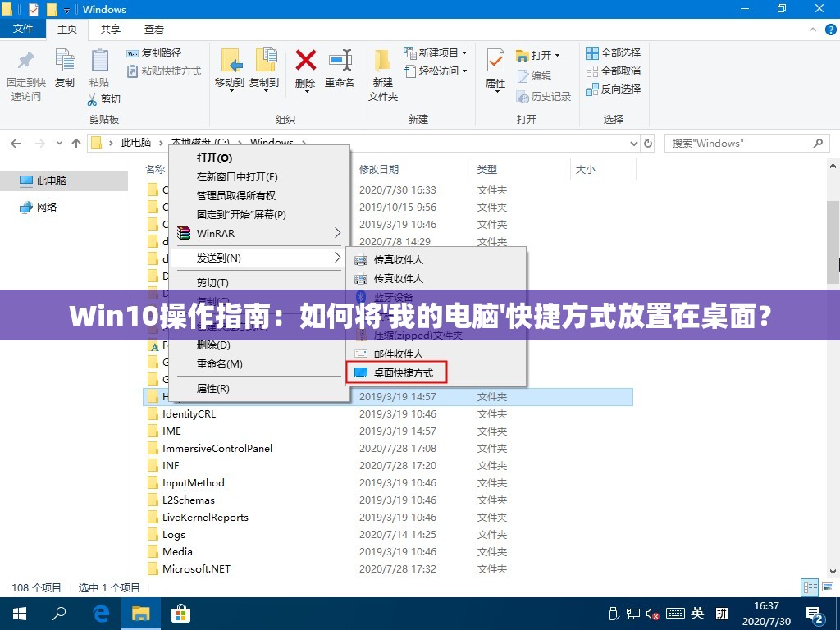Select Network (网络) in navigation pane
The image size is (840, 630).
click(38, 208)
